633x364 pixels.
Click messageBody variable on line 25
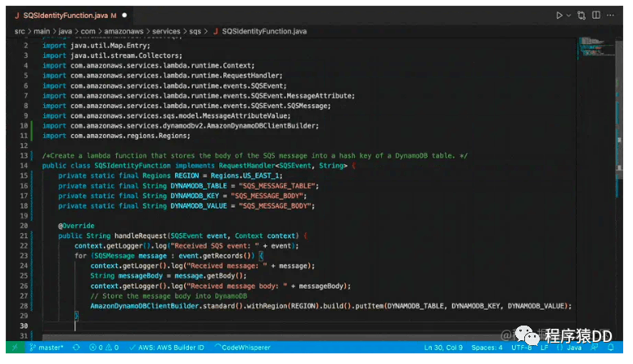(x=140, y=276)
